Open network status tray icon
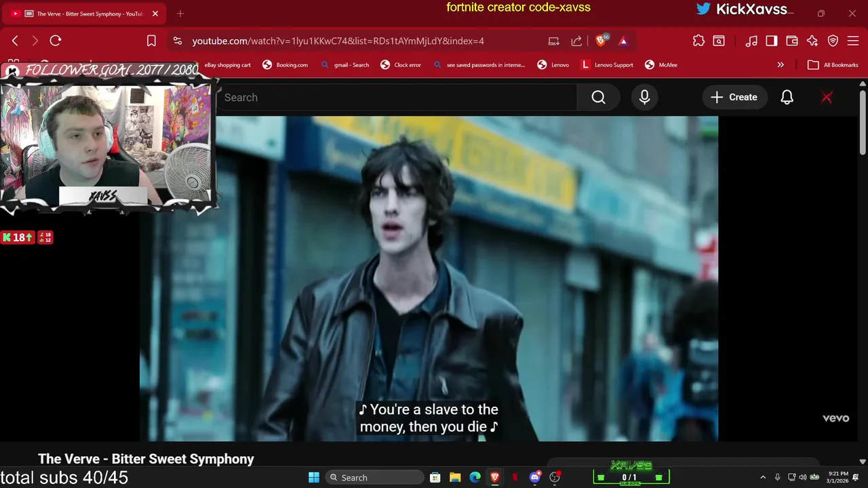Viewport: 868px width, 488px height. click(792, 477)
